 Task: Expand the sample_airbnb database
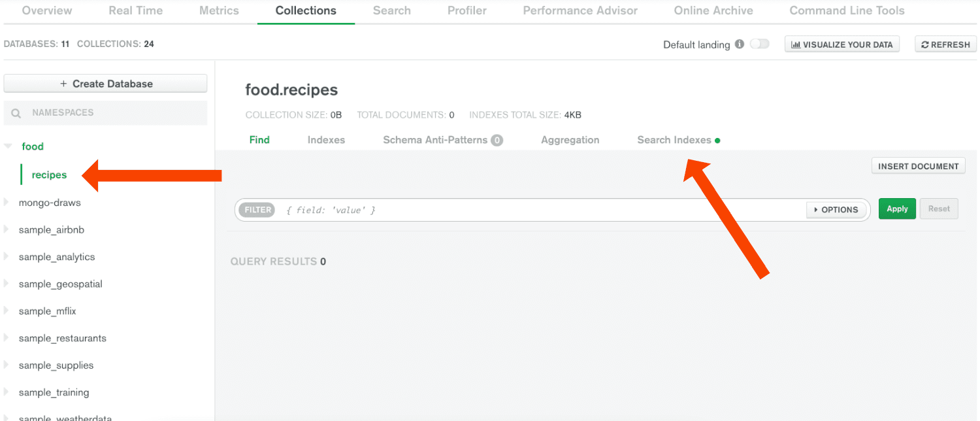pyautogui.click(x=7, y=230)
